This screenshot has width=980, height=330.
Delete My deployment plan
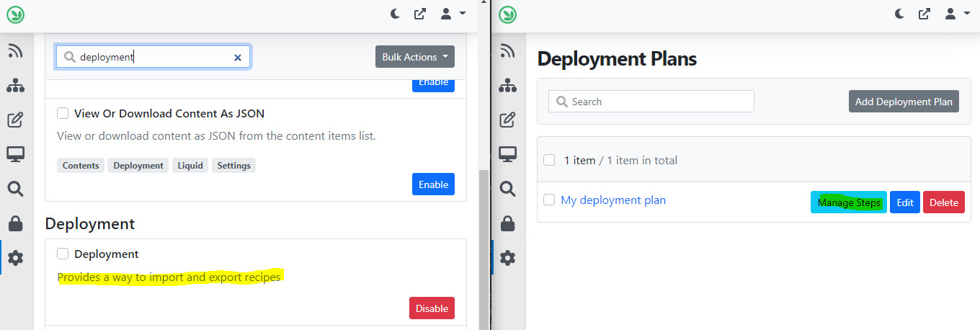click(944, 202)
